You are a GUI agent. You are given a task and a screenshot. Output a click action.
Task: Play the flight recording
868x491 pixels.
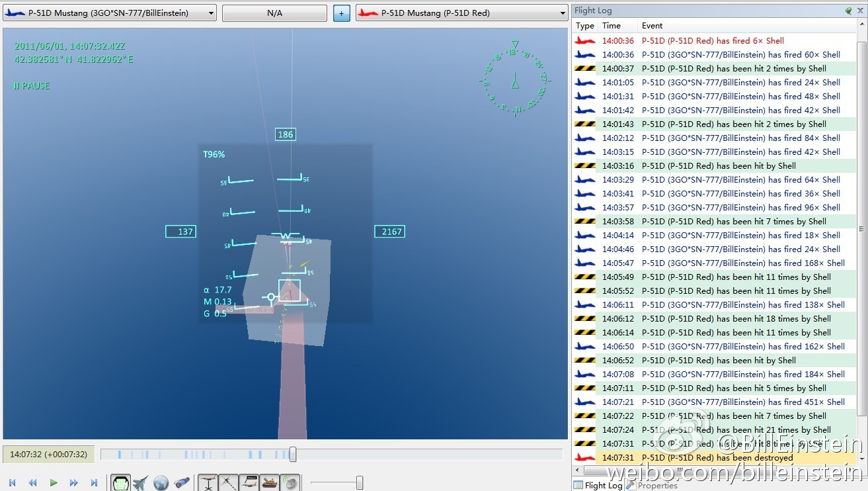54,483
